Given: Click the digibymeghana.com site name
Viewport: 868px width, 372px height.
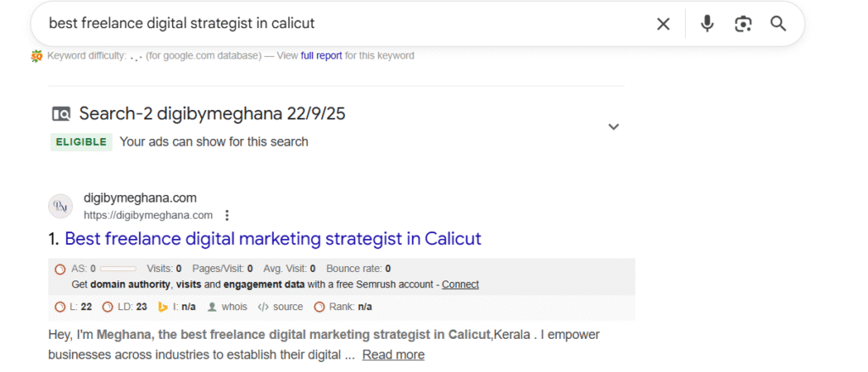Looking at the screenshot, I should point(140,198).
